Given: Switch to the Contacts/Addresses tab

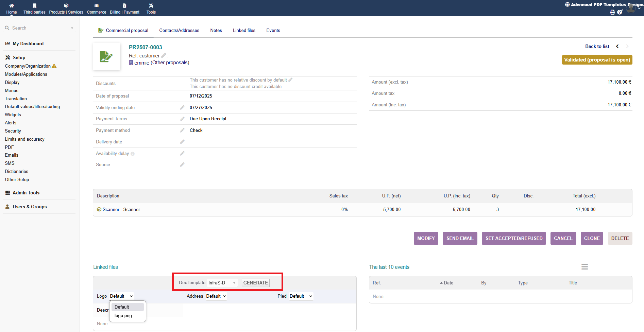Looking at the screenshot, I should (x=179, y=31).
